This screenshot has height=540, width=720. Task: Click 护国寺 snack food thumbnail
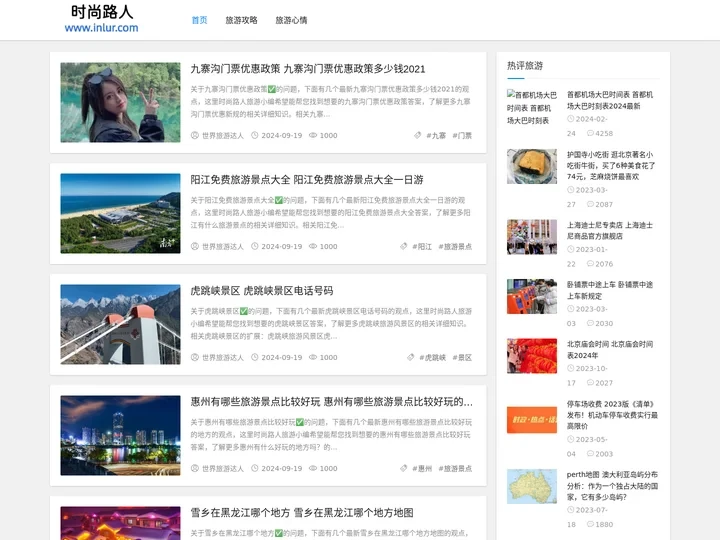click(532, 166)
